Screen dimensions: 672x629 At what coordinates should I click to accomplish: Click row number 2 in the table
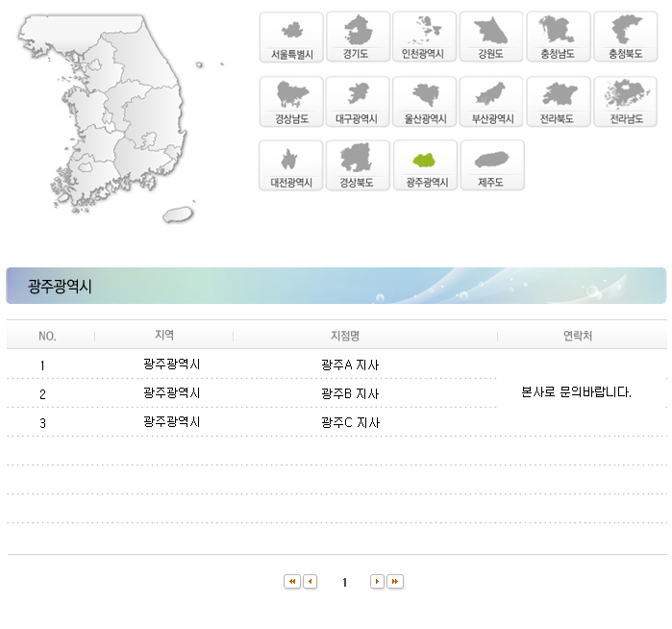tap(42, 394)
